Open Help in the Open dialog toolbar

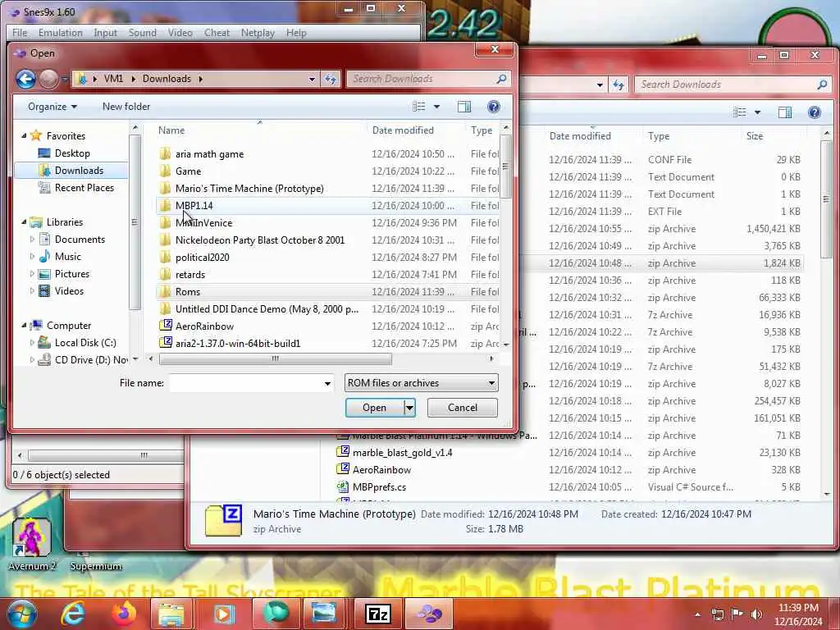click(493, 107)
